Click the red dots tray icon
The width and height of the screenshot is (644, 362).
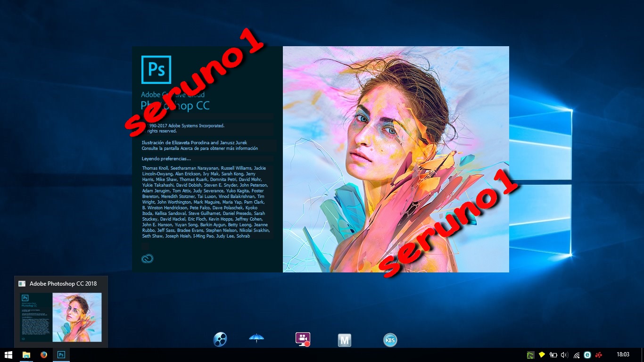599,355
